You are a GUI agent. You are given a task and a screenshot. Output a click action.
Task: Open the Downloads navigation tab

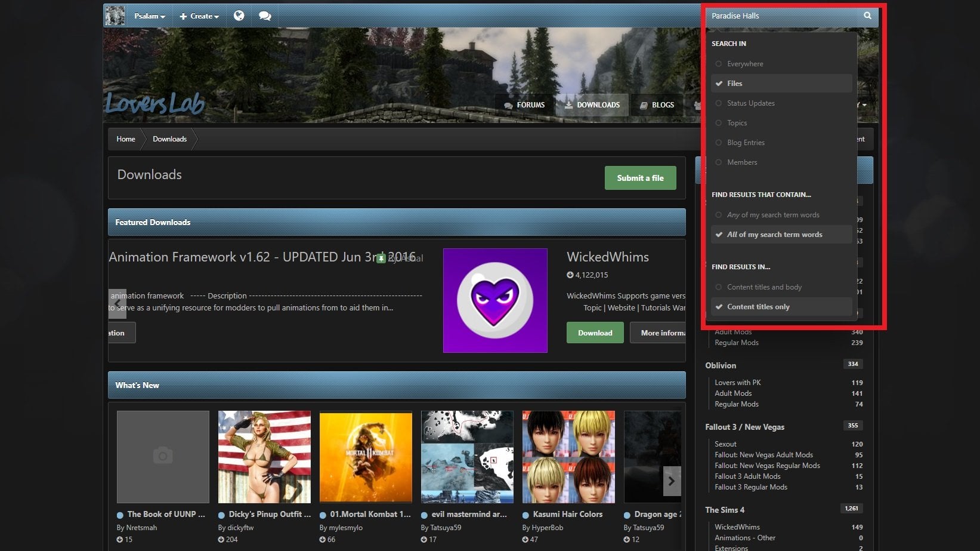pos(592,105)
